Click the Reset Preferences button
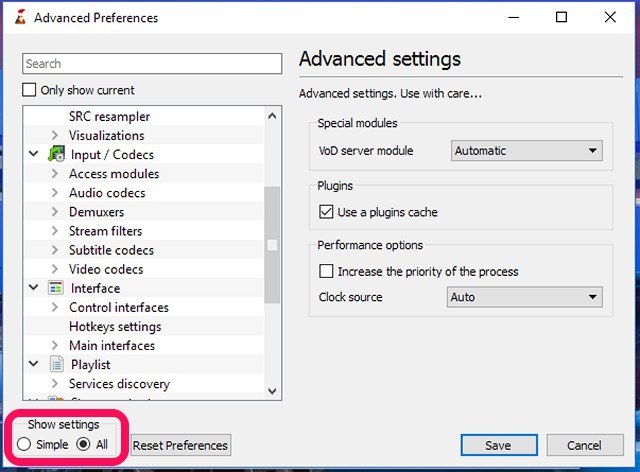 pyautogui.click(x=181, y=445)
